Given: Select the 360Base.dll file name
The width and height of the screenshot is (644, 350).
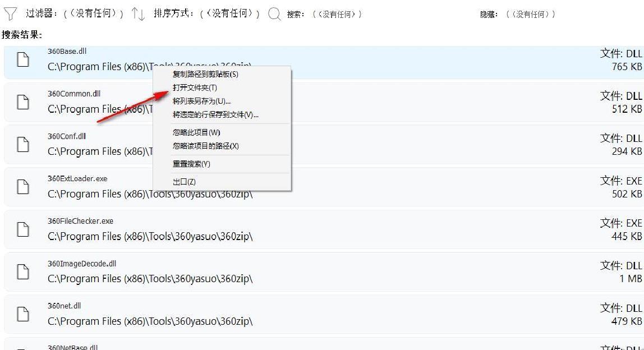Looking at the screenshot, I should pyautogui.click(x=67, y=52).
